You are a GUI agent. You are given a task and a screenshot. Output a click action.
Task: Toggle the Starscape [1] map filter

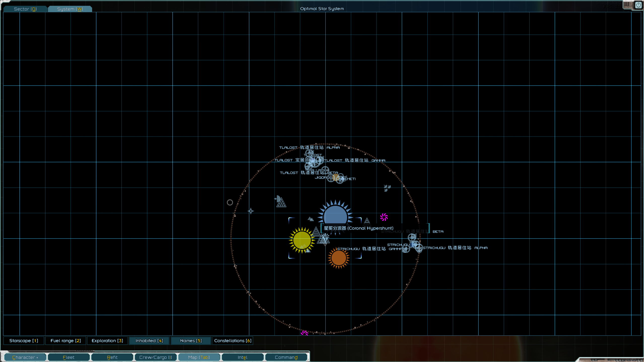tap(24, 340)
